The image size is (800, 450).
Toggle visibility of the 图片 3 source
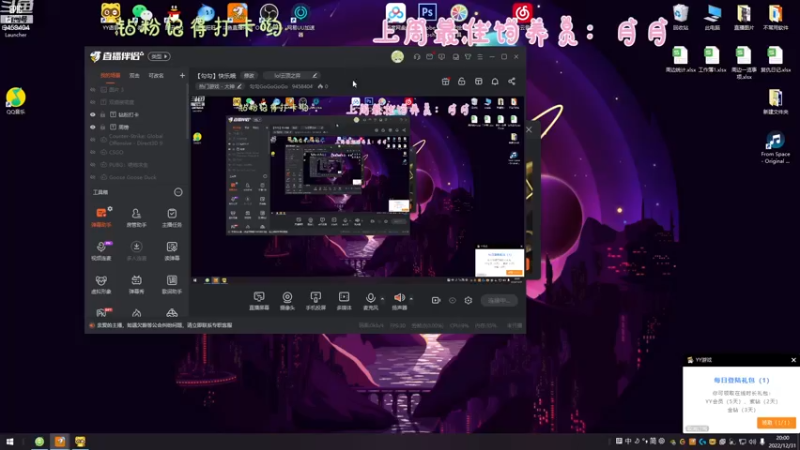click(93, 90)
